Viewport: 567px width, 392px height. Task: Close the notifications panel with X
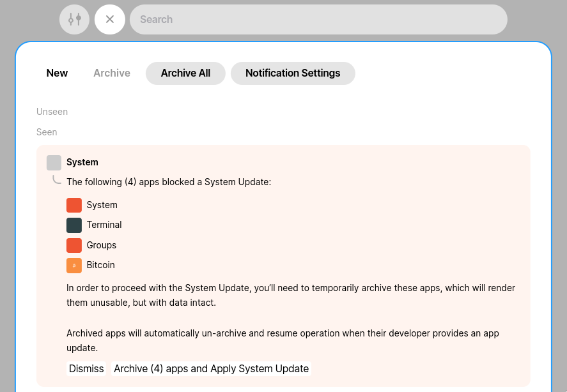pos(110,19)
